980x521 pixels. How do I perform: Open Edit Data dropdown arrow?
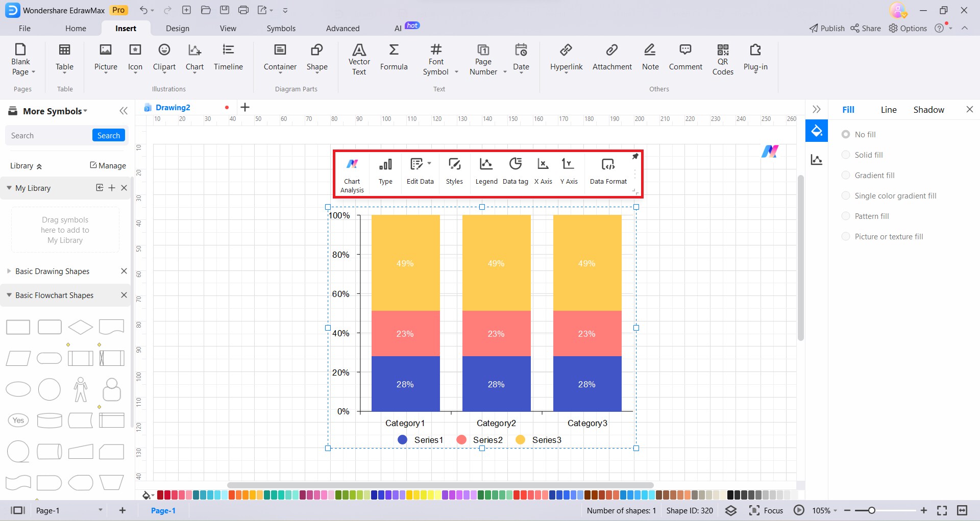pos(429,163)
